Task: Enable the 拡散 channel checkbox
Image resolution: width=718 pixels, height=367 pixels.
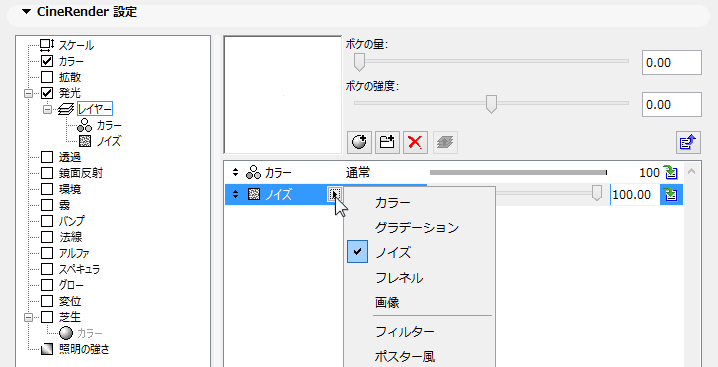Action: pos(47,77)
